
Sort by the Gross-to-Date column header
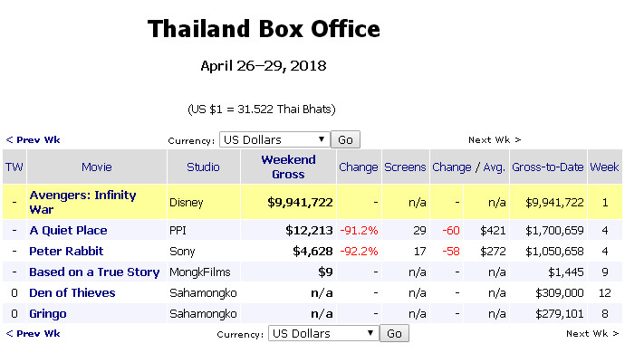[x=547, y=167]
